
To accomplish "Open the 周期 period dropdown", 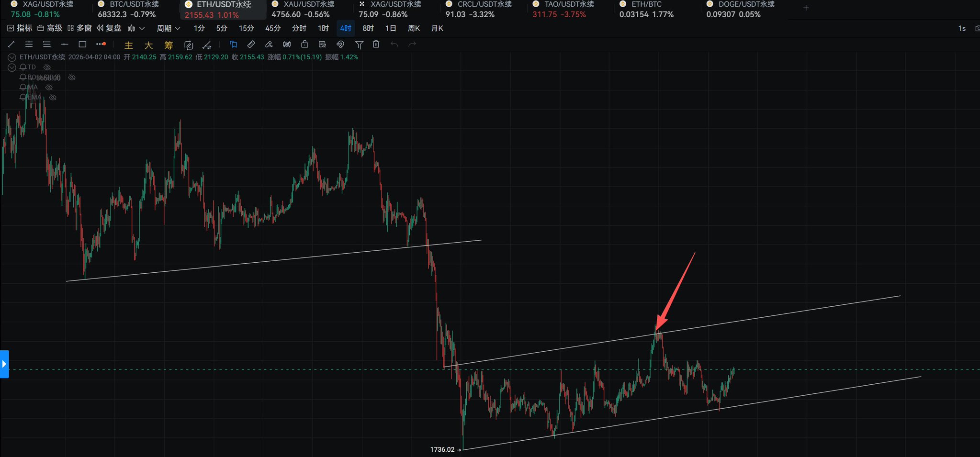I will click(x=169, y=28).
